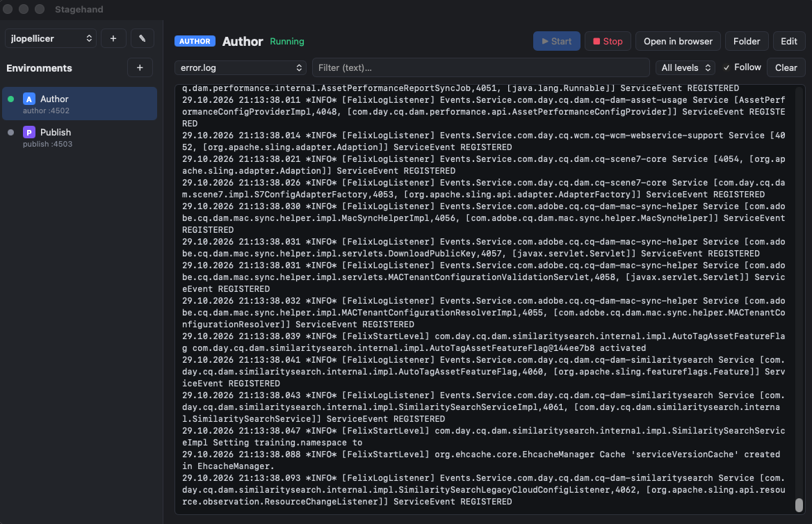Screen dimensions: 812x524
Task: Click log line timestamped 21:13:38.088
Action: 484,460
